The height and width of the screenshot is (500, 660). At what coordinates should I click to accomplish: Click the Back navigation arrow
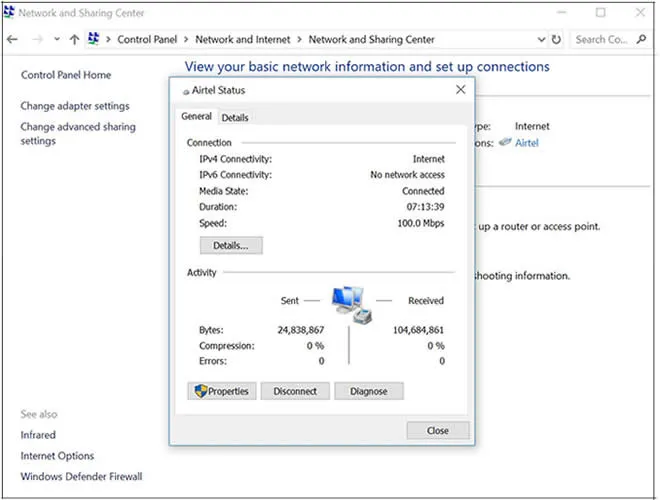(x=13, y=40)
